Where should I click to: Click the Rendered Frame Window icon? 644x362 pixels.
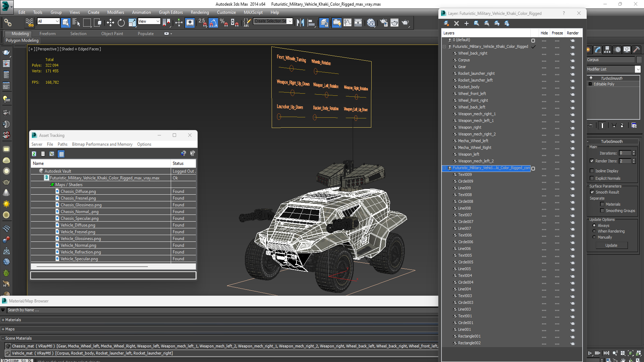pyautogui.click(x=394, y=22)
